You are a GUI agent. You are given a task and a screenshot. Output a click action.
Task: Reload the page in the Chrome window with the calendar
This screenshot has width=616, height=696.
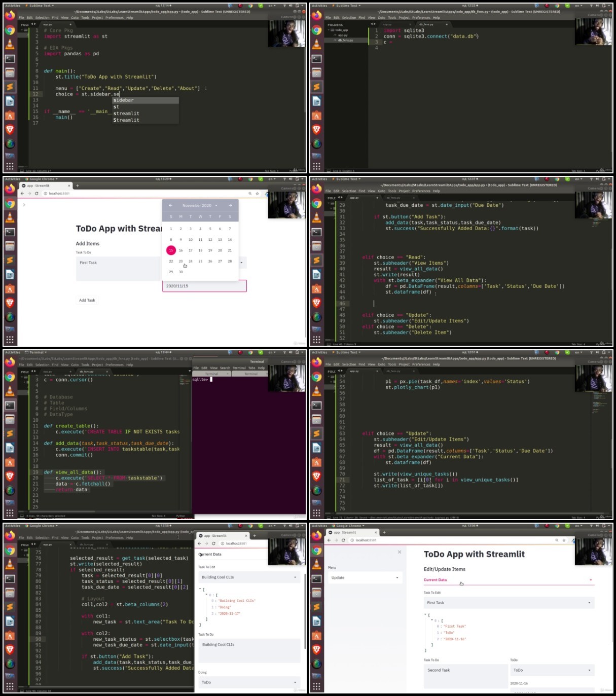click(37, 193)
